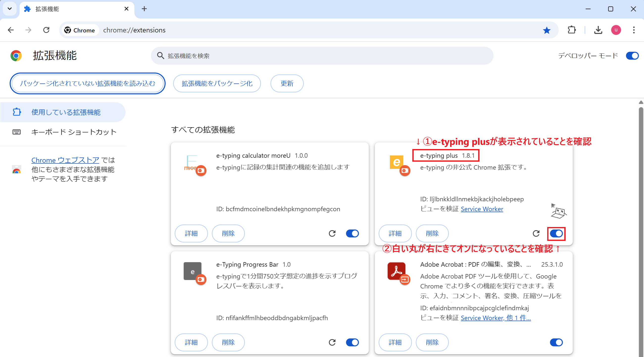Viewport: 644px width, 357px height.
Task: Click パッケージ化されていない拡張機能を読み込む button
Action: [88, 83]
